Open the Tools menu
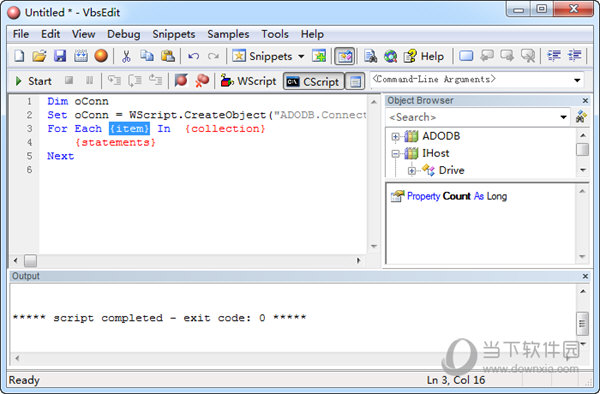600x394 pixels. click(275, 34)
